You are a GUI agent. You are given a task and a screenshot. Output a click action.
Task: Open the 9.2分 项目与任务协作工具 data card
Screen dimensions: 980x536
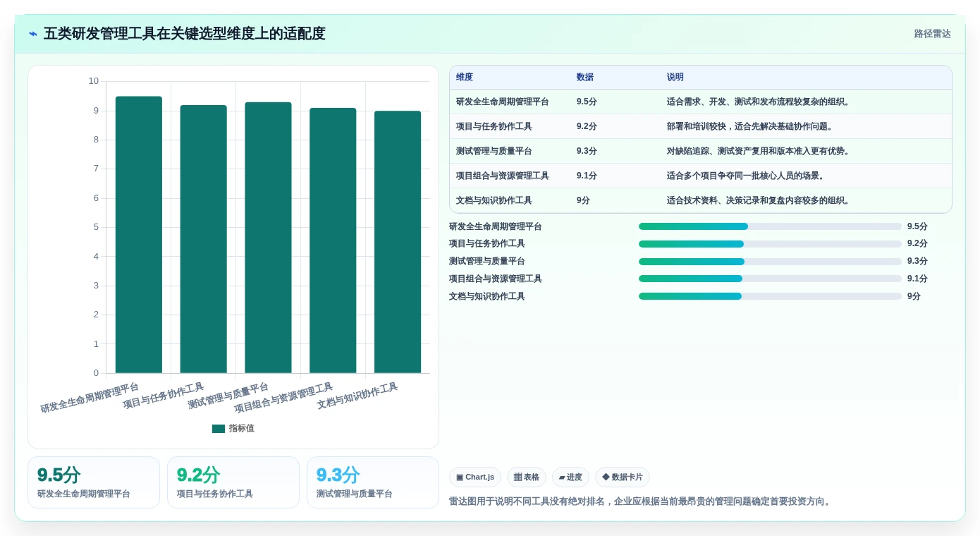[233, 482]
